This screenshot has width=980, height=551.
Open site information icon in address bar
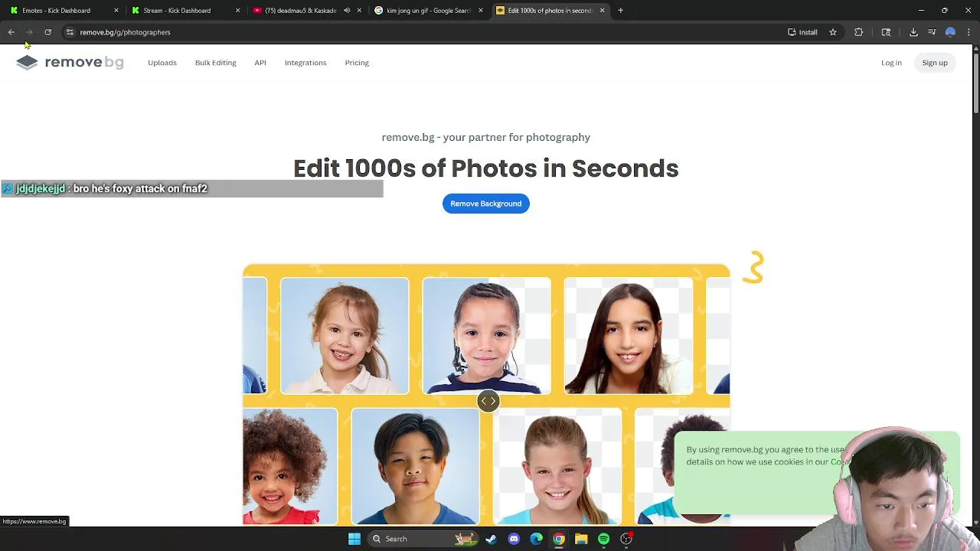point(70,32)
